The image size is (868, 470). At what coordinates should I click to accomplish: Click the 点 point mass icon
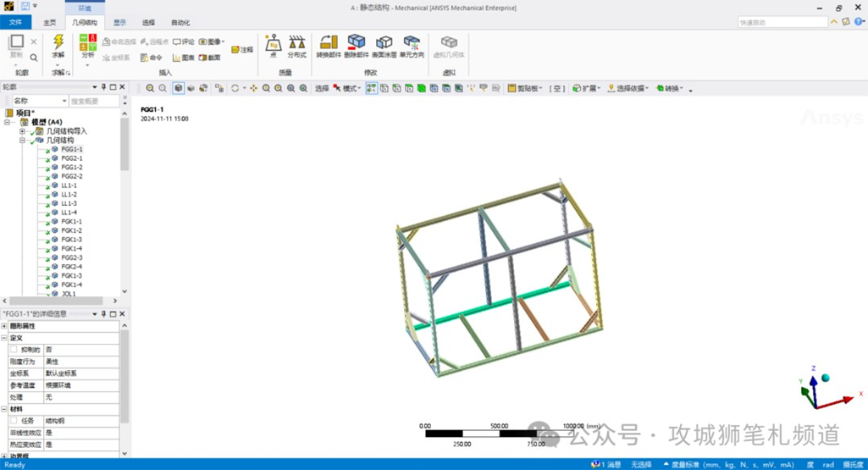pos(273,45)
